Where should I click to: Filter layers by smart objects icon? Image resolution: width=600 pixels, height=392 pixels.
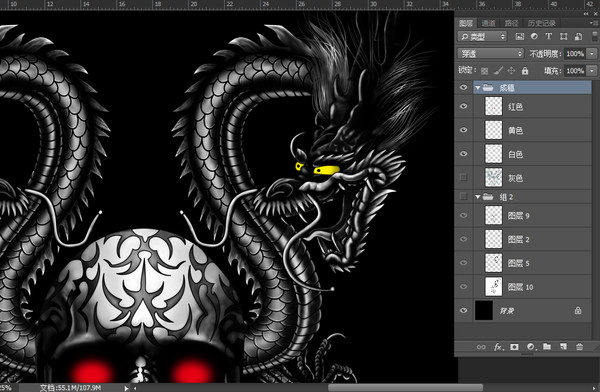578,36
